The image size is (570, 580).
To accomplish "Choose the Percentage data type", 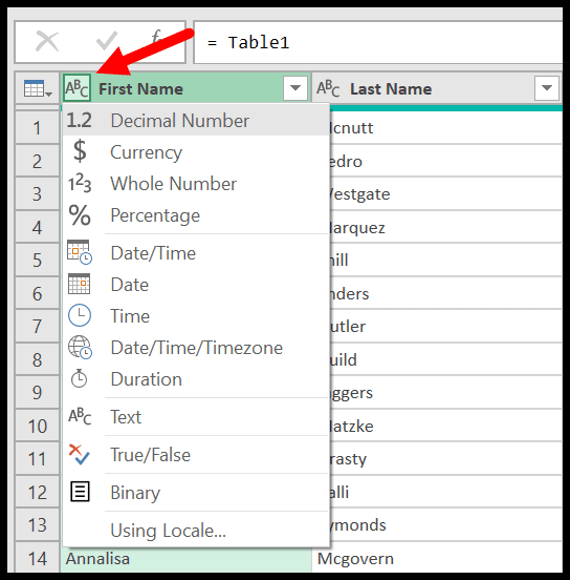I will pyautogui.click(x=196, y=215).
